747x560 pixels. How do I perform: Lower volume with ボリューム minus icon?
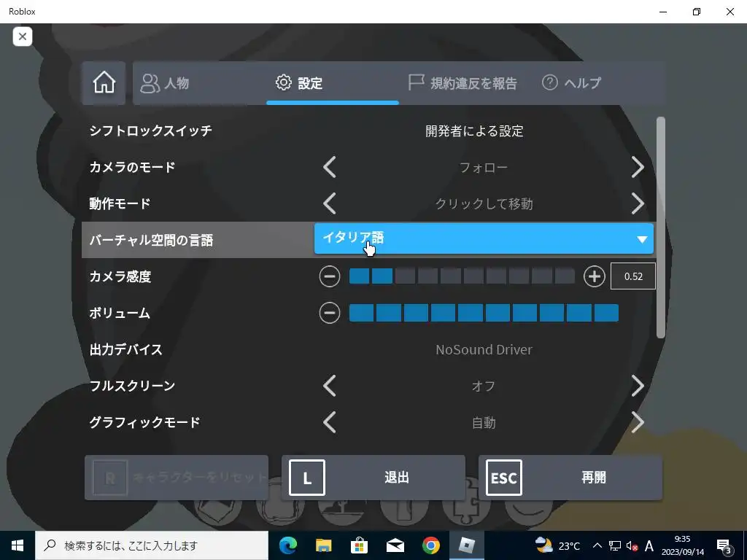coord(330,313)
